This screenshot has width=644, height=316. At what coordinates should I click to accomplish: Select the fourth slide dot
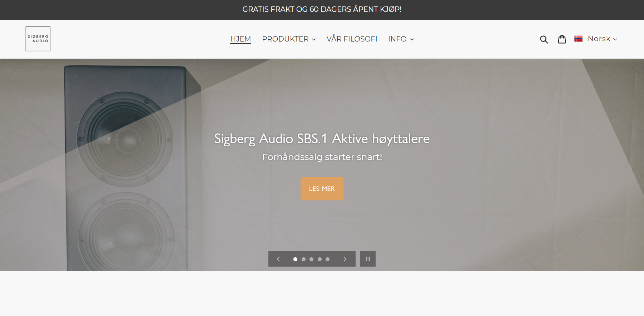pos(319,259)
